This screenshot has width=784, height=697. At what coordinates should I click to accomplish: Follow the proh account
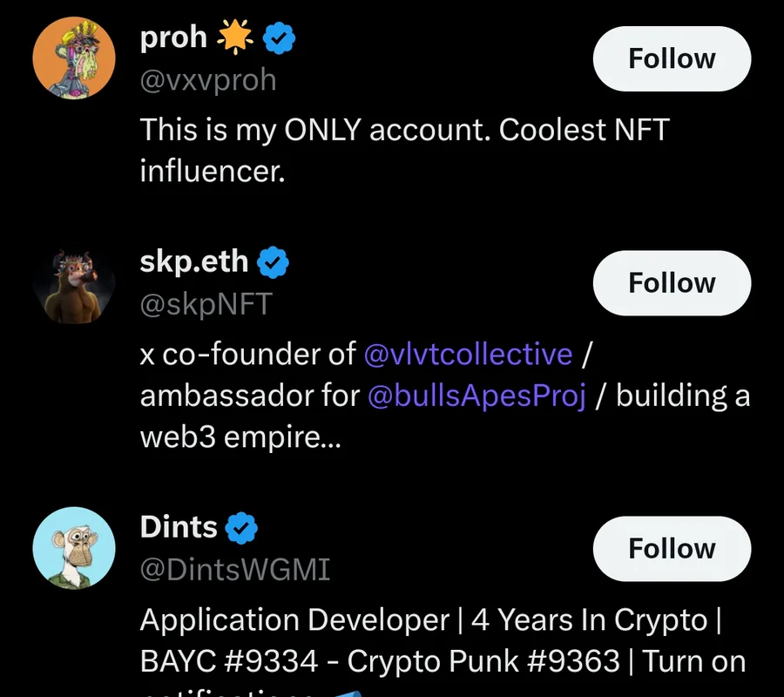pos(672,59)
